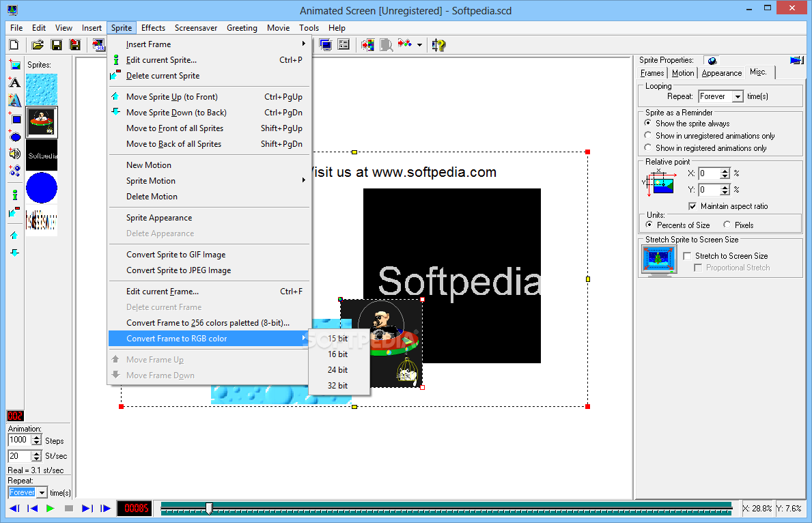Click the Stretch Sprite to Screen picture

[659, 260]
